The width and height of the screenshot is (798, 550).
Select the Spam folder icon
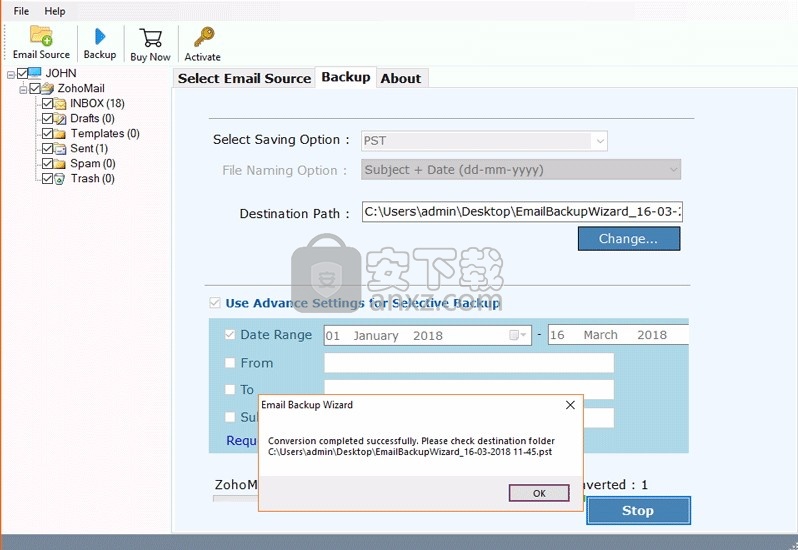pyautogui.click(x=60, y=164)
